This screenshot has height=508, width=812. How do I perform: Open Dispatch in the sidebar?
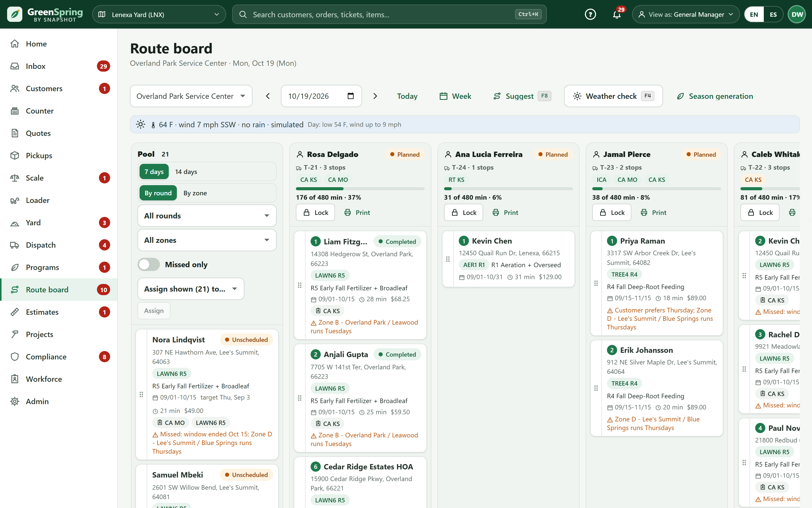click(x=59, y=245)
